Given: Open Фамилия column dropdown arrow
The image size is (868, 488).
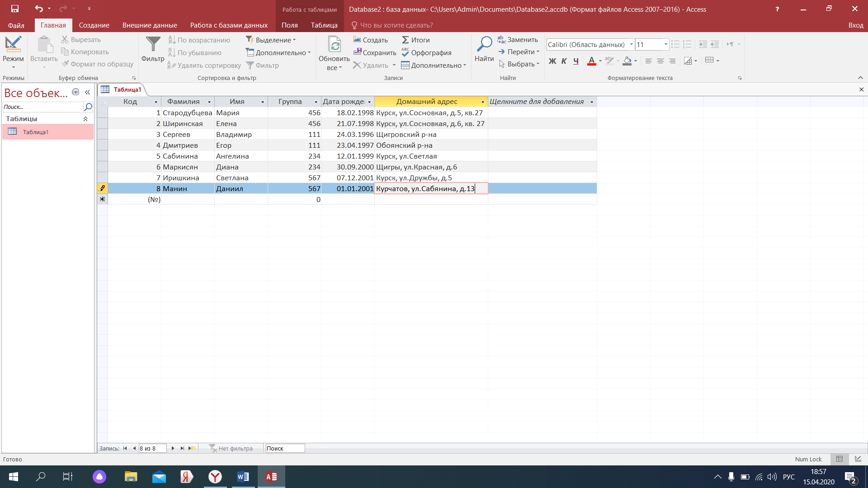Looking at the screenshot, I should (209, 102).
